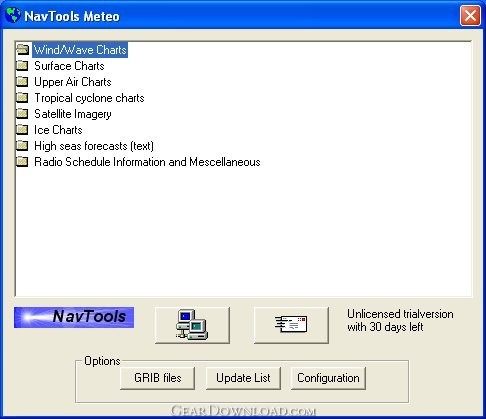Click the NavTools logo banner
Viewport: 486px width, 419px height.
pos(74,317)
